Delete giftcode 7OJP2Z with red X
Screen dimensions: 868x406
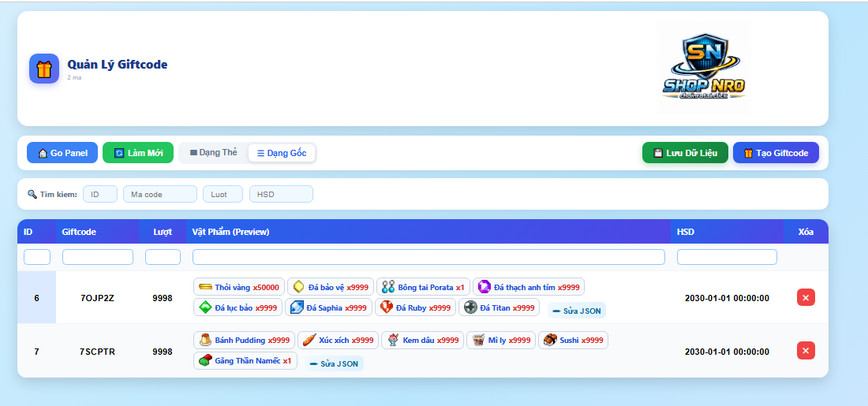[x=806, y=297]
